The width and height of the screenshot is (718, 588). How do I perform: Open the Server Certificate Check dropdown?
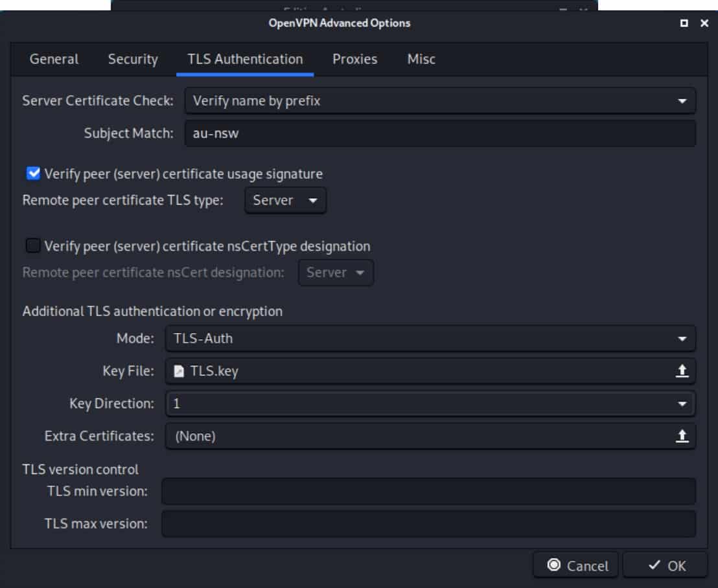440,100
